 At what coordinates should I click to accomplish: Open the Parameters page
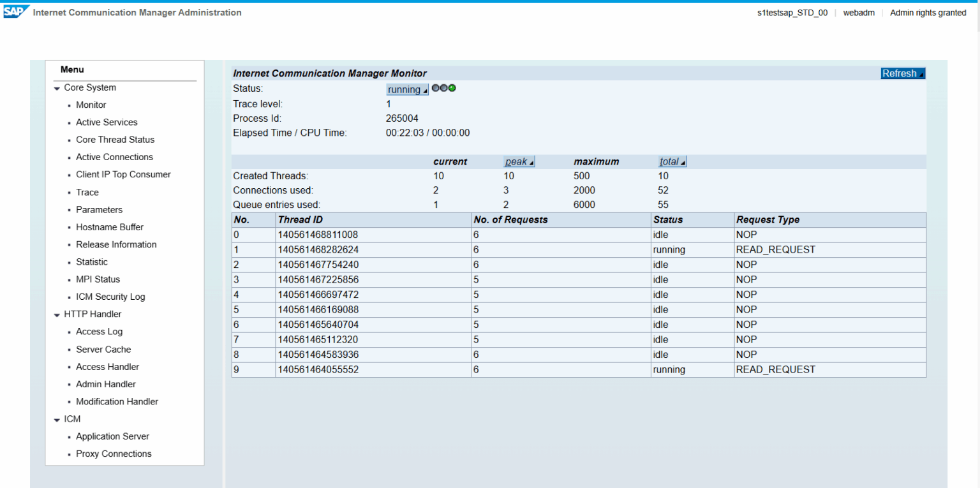100,209
